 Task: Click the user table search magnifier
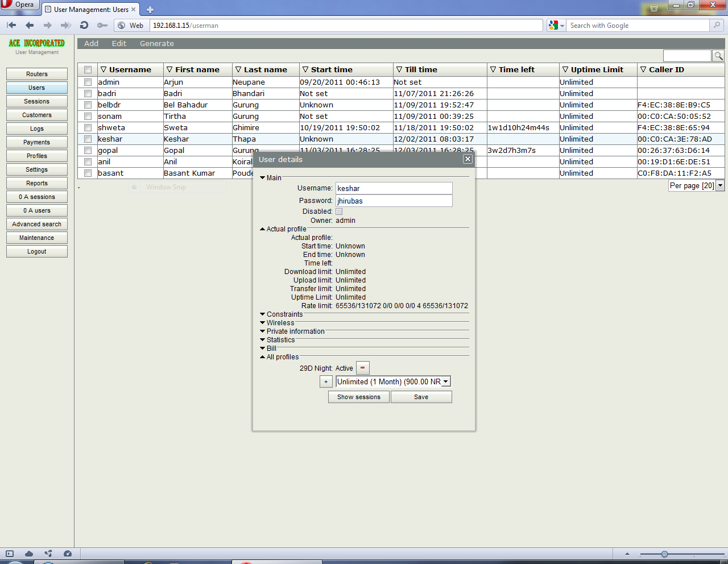718,56
